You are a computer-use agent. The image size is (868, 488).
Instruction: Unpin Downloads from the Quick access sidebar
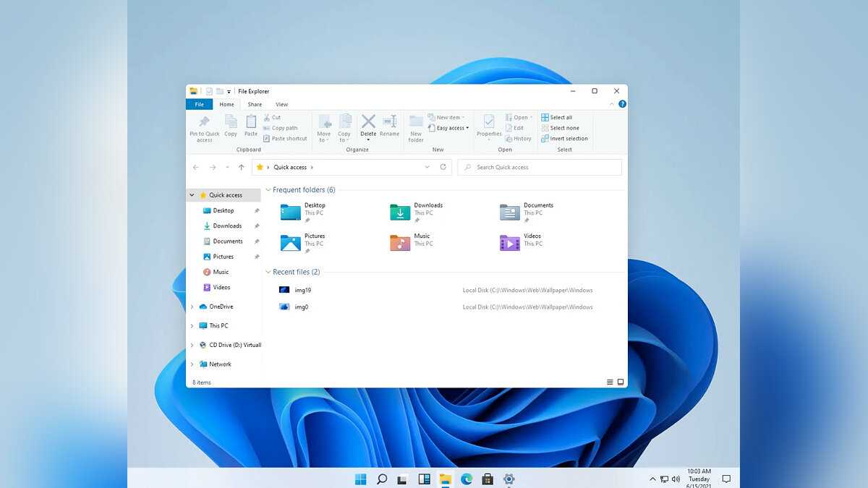[257, 226]
